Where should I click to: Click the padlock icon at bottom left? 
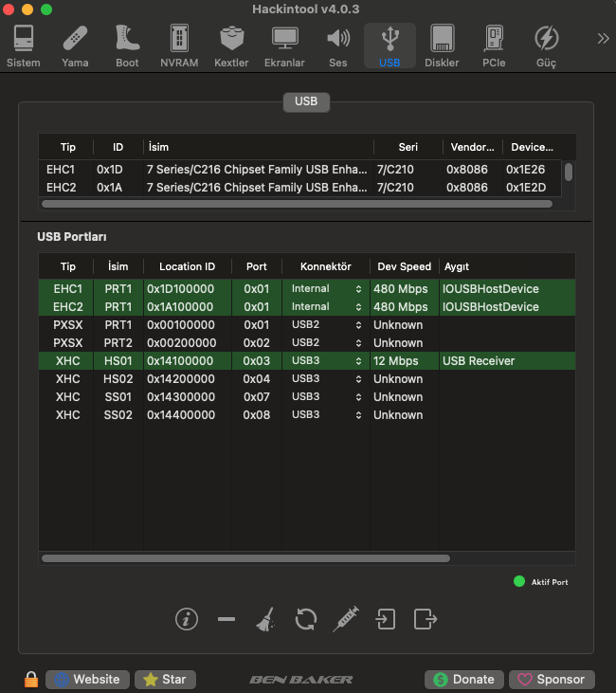tap(31, 679)
